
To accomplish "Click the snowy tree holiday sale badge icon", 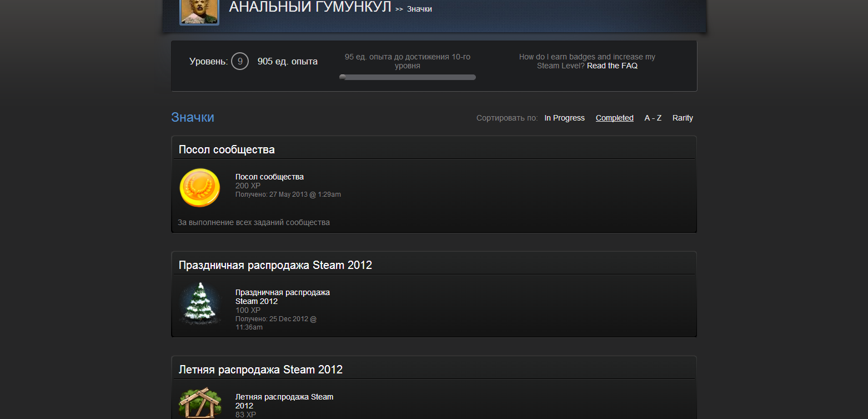I will 200,303.
